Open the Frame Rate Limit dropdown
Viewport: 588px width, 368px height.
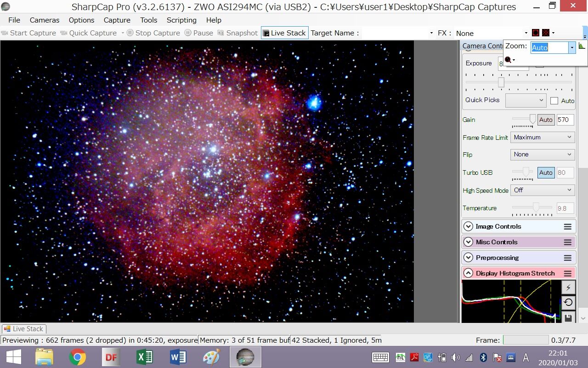pos(543,137)
